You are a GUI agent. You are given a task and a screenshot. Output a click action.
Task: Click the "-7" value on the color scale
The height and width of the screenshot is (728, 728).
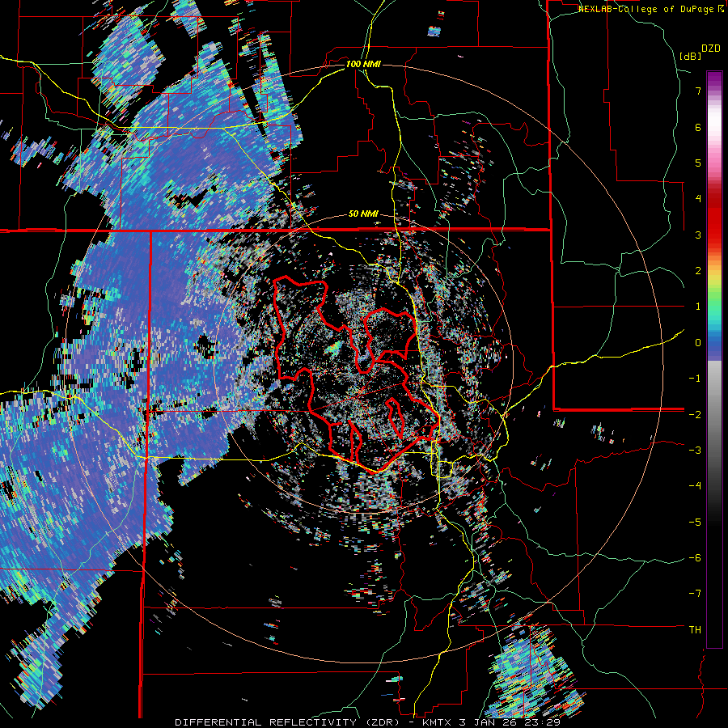pos(695,594)
